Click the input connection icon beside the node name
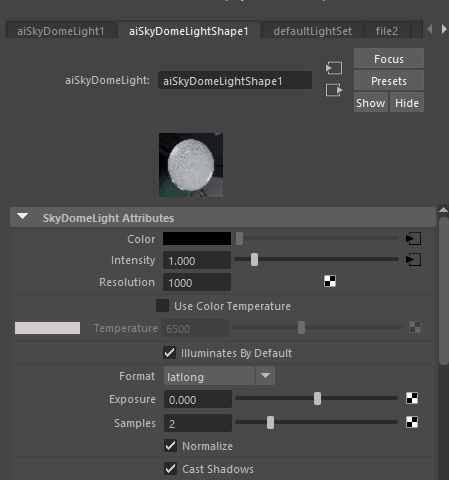 click(334, 68)
